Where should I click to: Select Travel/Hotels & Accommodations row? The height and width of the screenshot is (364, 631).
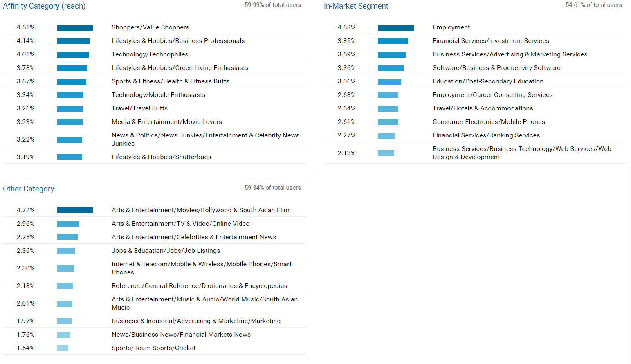[x=475, y=108]
